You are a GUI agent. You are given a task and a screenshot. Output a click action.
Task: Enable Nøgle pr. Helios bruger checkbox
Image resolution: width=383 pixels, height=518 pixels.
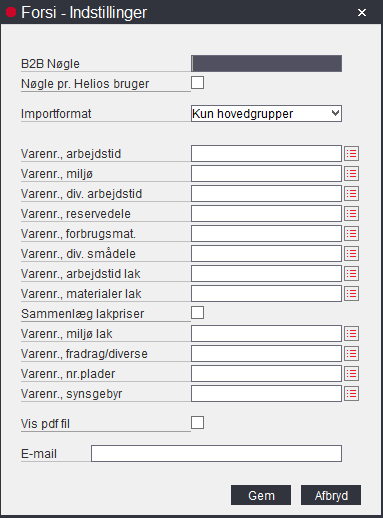(x=197, y=83)
